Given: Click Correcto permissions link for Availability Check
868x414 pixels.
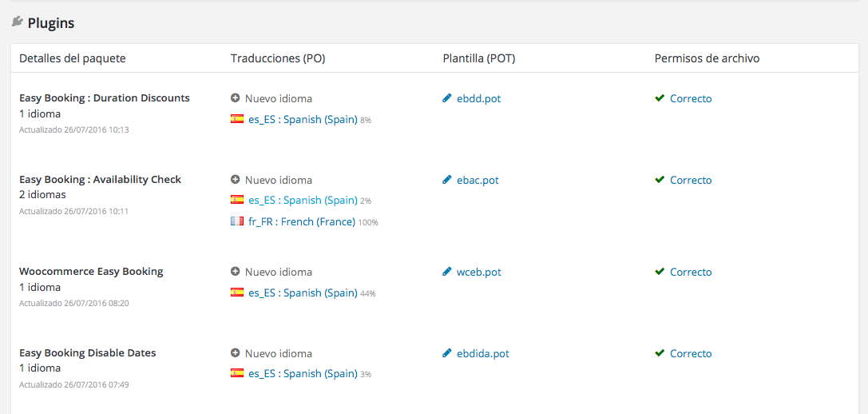Looking at the screenshot, I should point(691,180).
